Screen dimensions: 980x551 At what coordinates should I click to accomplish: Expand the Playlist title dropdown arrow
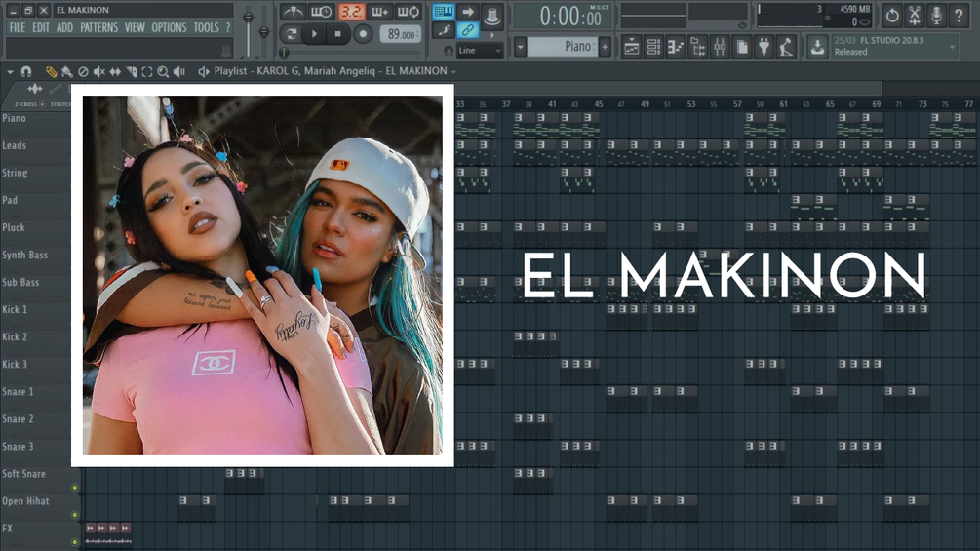(x=453, y=72)
